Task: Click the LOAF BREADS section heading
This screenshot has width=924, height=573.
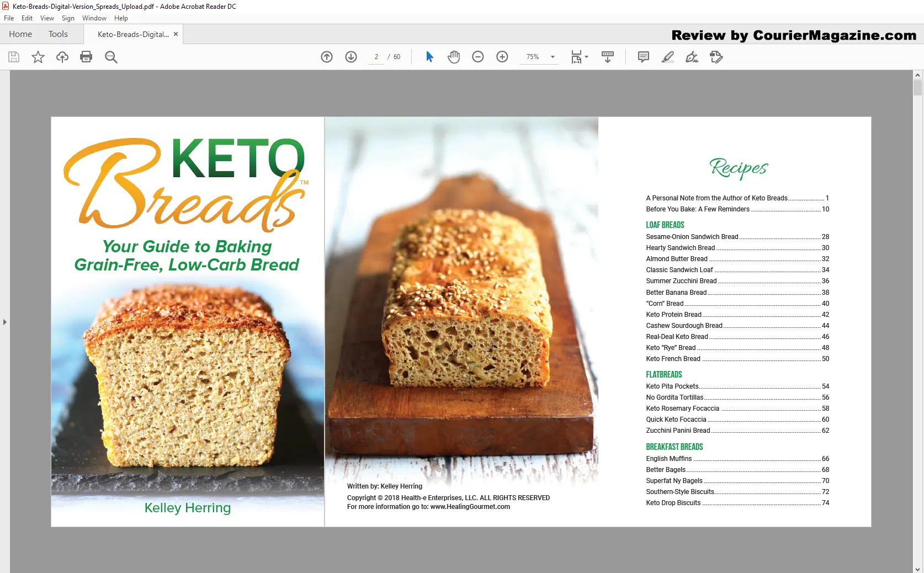Action: pos(665,225)
